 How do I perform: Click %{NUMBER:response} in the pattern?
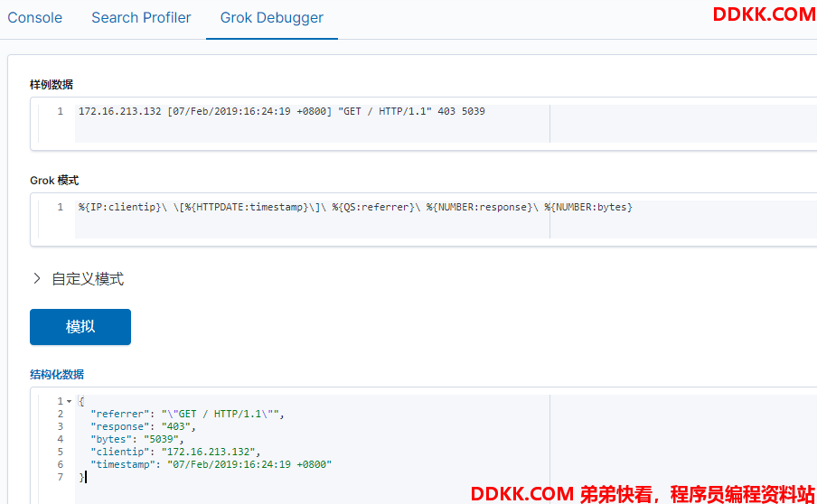coord(479,207)
